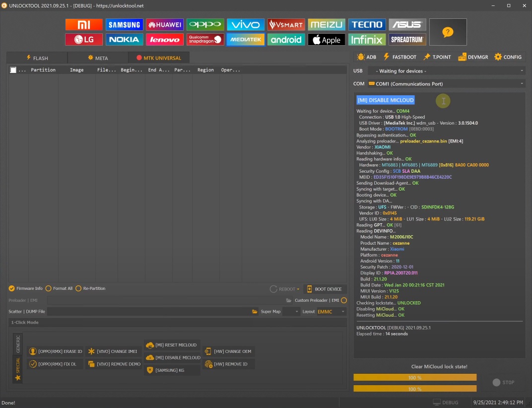Click the Preloader EMI path field
The image size is (532, 408).
pos(166,300)
